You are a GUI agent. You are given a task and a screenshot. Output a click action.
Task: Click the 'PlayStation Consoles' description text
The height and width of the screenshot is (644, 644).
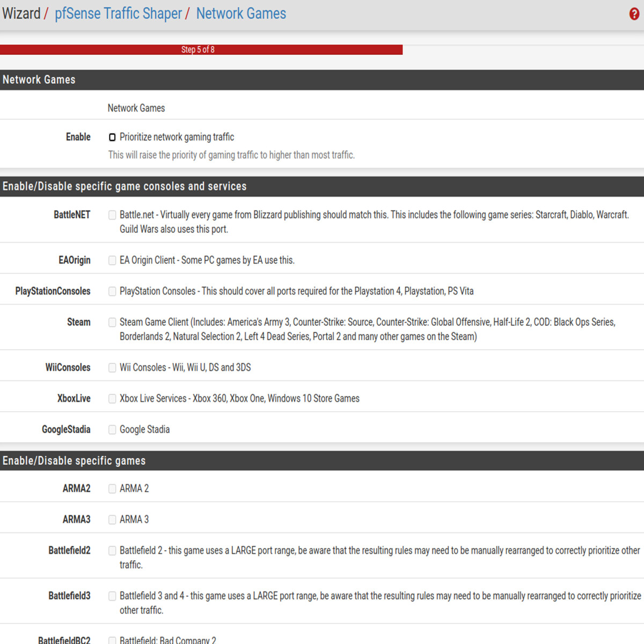[x=296, y=291]
